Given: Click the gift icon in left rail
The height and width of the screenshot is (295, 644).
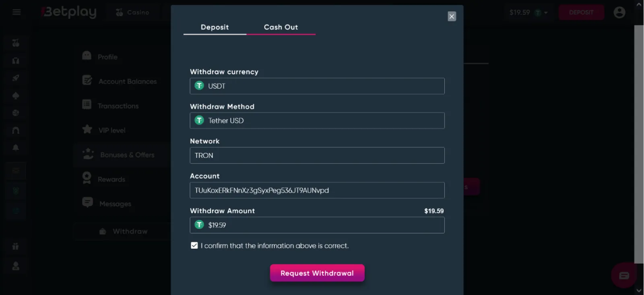Looking at the screenshot, I should click(x=15, y=246).
